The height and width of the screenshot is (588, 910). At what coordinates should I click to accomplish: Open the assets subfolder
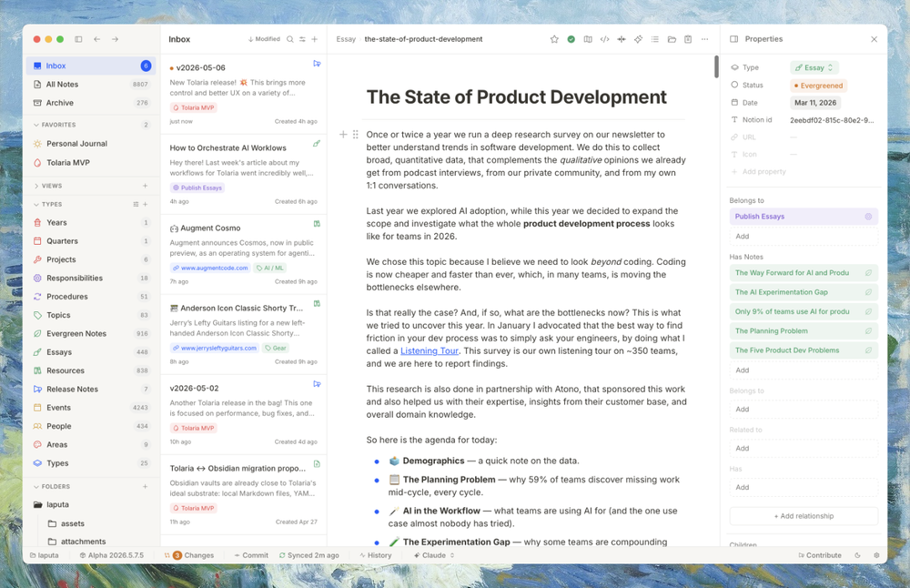pos(96,523)
